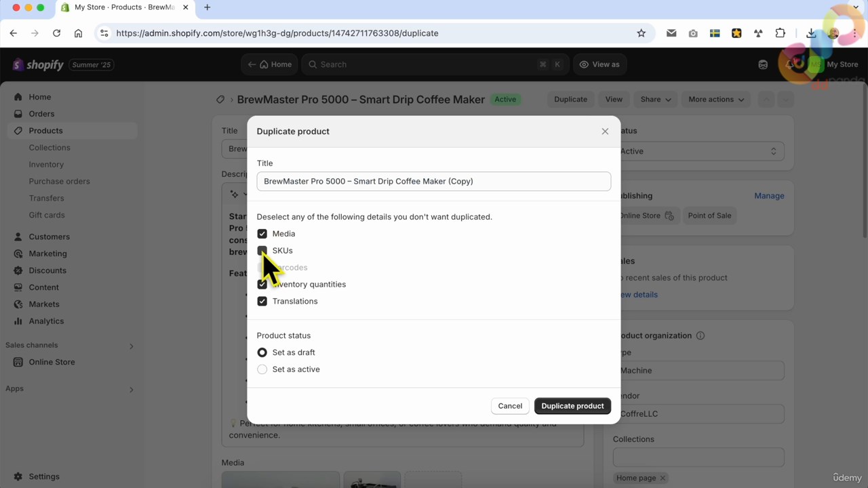868x488 pixels.
Task: Click the Settings gear icon
Action: [x=18, y=476]
